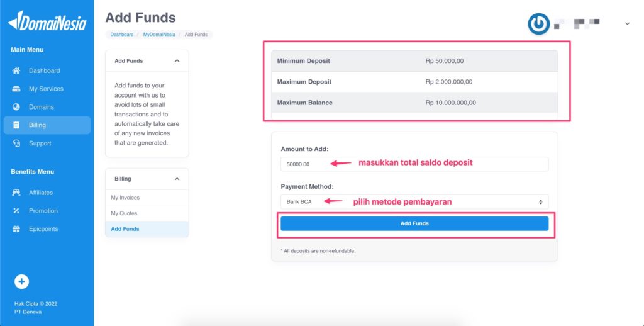Click the DomaiNesia logo
644x326 pixels.
[x=47, y=21]
